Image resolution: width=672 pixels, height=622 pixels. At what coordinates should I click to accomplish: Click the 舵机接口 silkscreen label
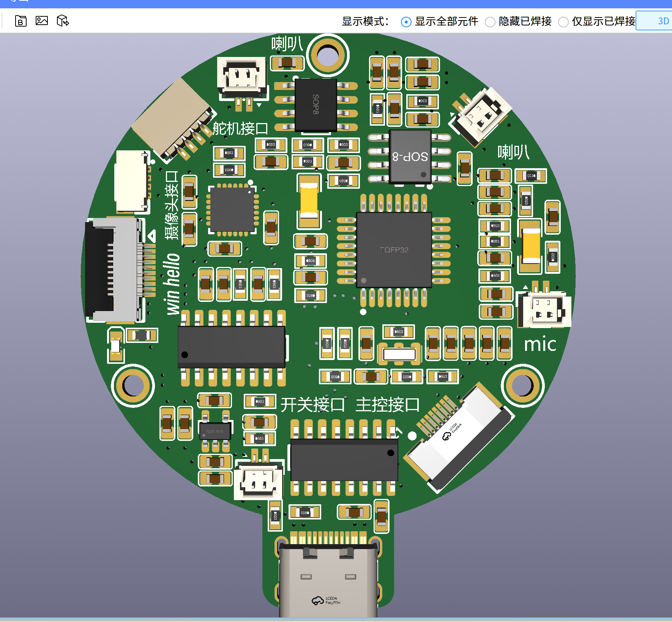pos(240,128)
